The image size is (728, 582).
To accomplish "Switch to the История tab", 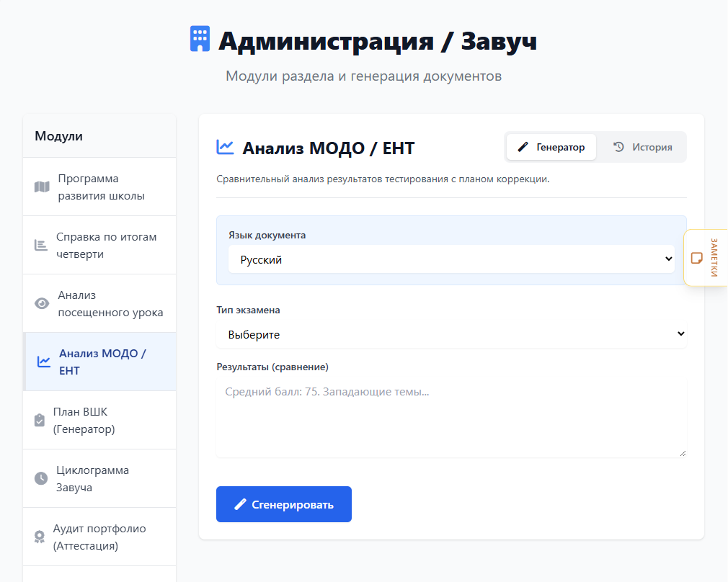I will click(642, 147).
